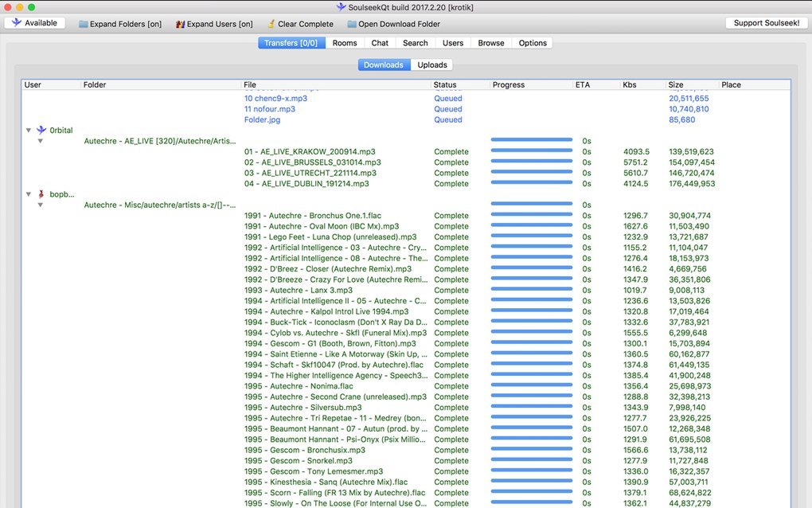Collapse the Autechre - Misc folder triangle
Image resolution: width=812 pixels, height=508 pixels.
pos(40,205)
